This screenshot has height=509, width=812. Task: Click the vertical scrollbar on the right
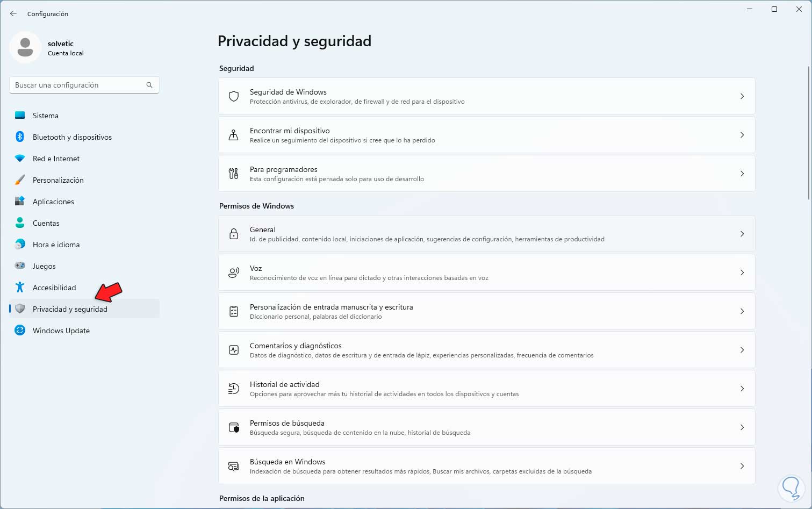(809, 132)
